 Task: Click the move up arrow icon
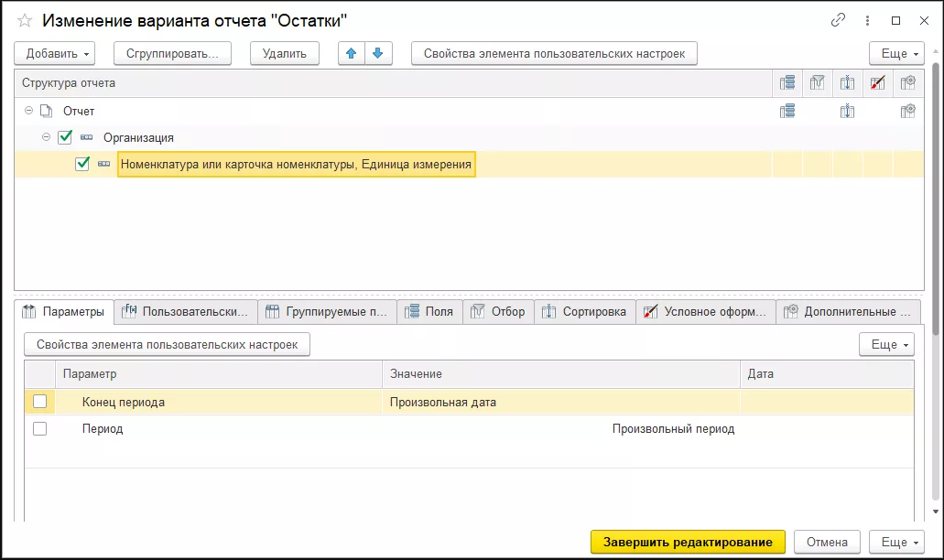351,54
